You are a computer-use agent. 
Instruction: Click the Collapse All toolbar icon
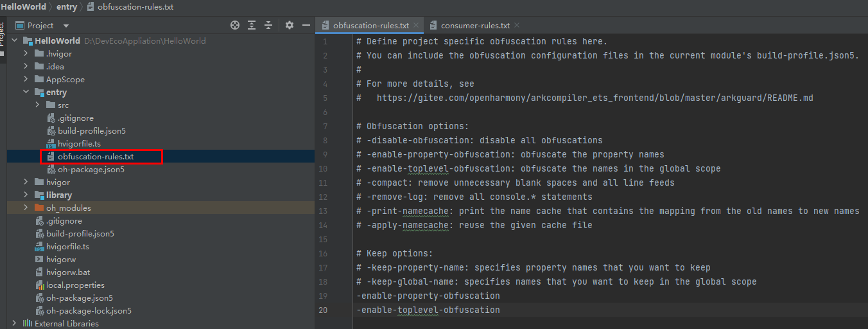coord(268,26)
